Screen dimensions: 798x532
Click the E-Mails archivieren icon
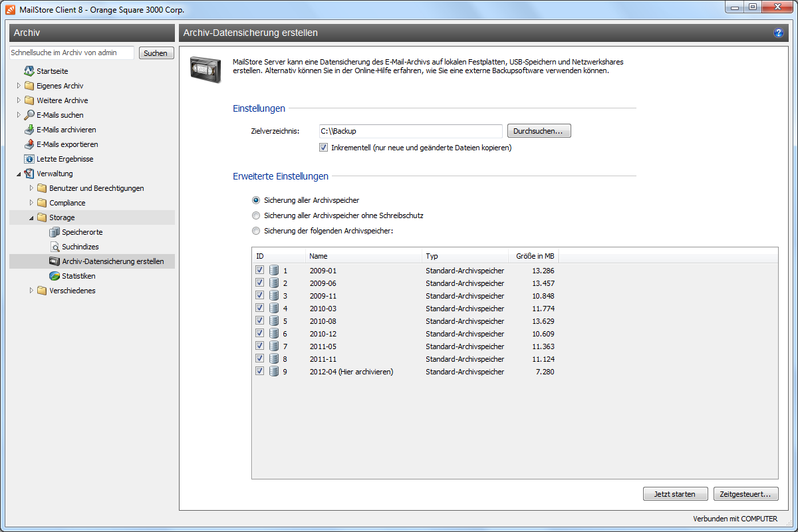click(29, 130)
